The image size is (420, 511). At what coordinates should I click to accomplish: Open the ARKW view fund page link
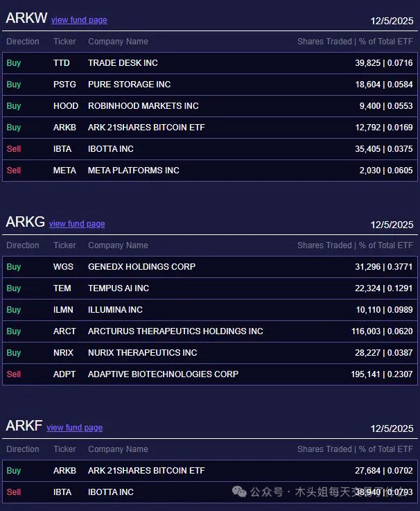pyautogui.click(x=79, y=20)
